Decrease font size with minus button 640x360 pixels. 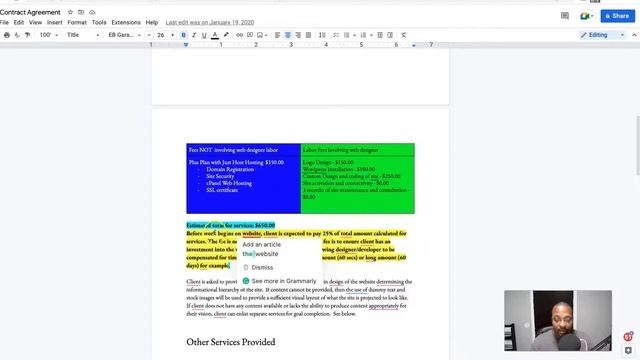(x=149, y=35)
